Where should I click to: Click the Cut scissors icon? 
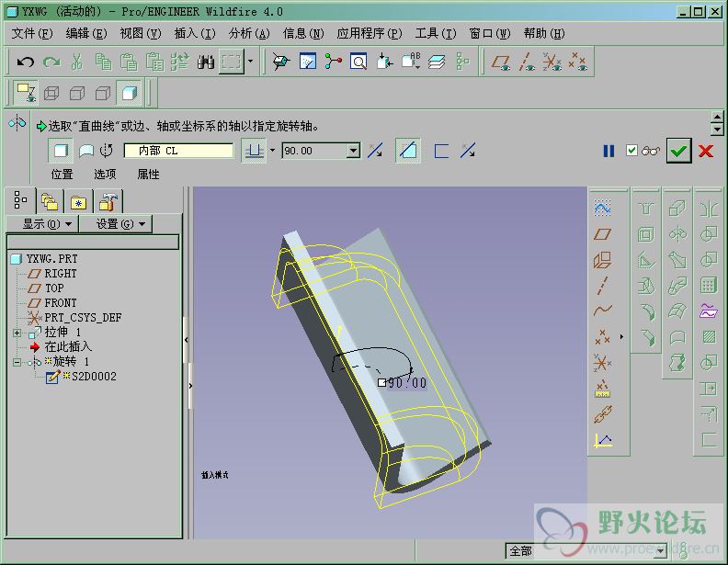pos(77,62)
